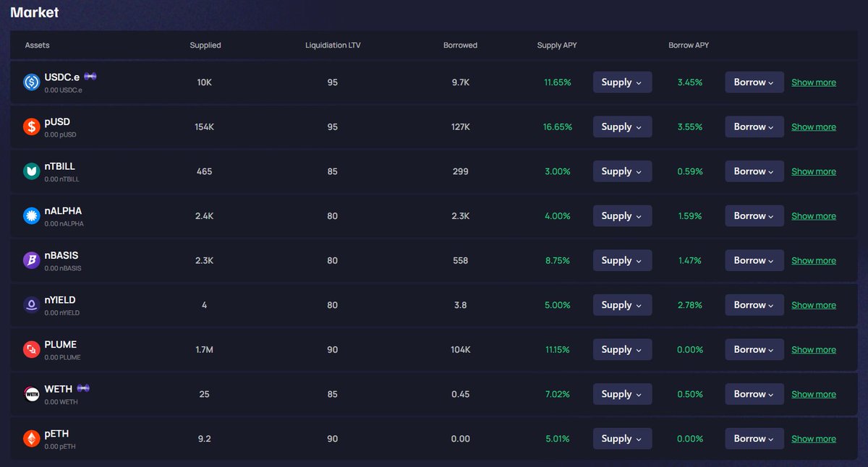
Task: Show more details for nYIELD
Action: tap(814, 306)
